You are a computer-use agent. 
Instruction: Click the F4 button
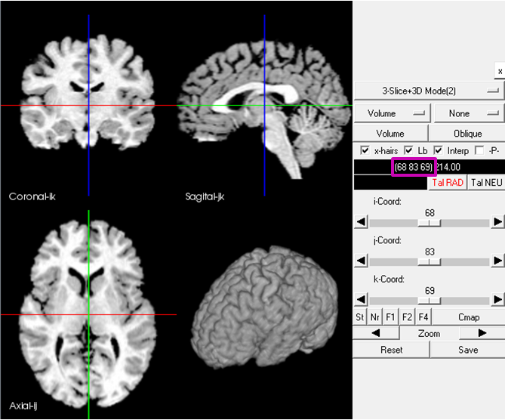[x=423, y=317]
